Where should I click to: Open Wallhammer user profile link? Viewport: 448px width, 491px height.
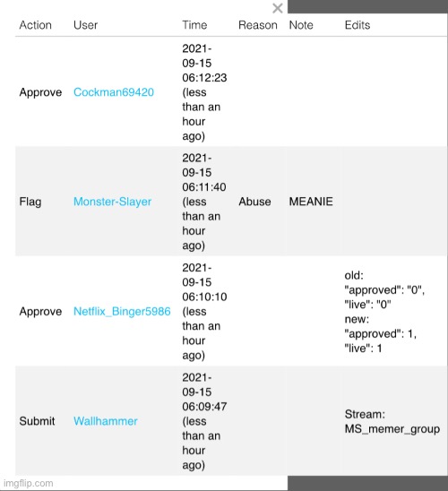[x=106, y=421]
